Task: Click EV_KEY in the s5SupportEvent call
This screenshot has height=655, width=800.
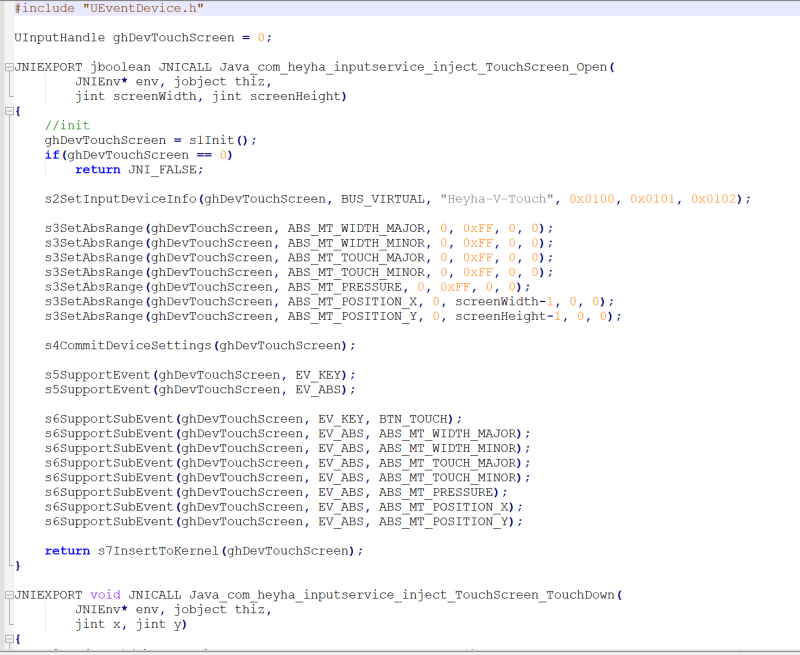Action: [318, 375]
